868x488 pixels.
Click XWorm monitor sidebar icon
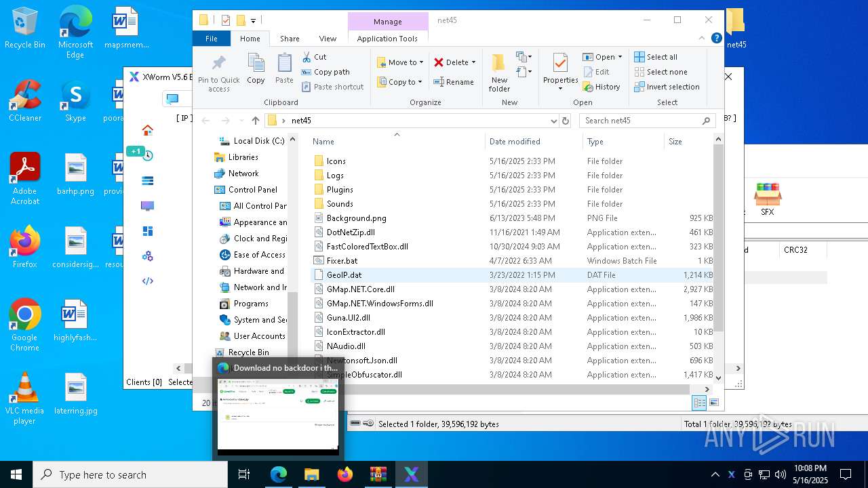pyautogui.click(x=147, y=205)
